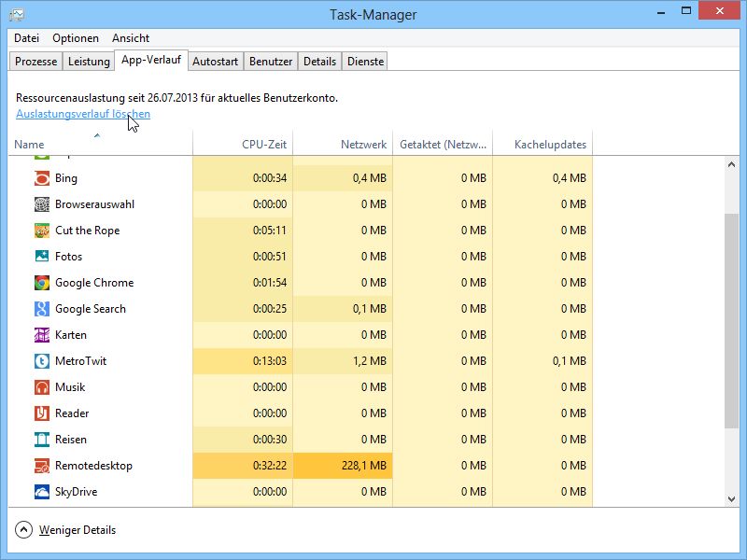The height and width of the screenshot is (560, 747).
Task: Click MetroTwit network value 1,2 MB
Action: [x=370, y=361]
